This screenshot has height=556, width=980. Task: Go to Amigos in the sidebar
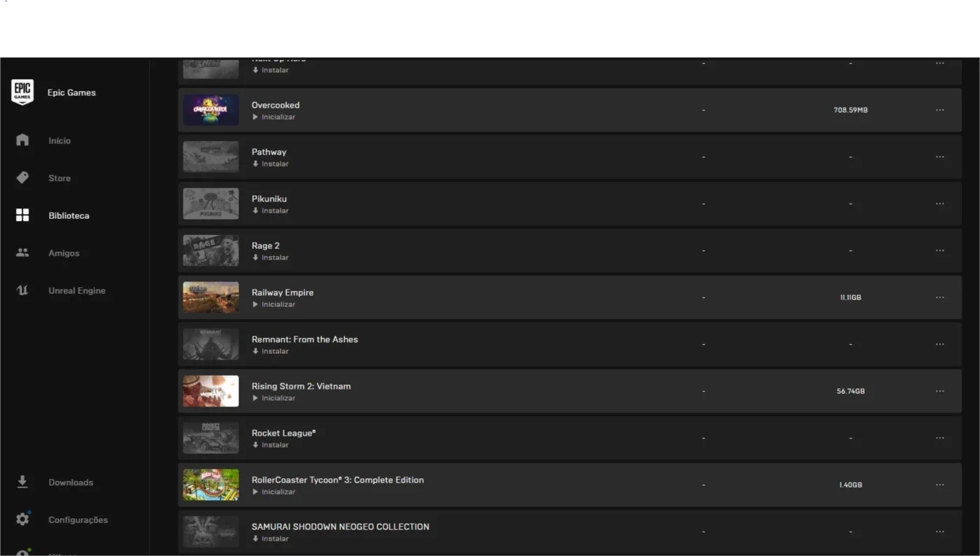(x=64, y=253)
